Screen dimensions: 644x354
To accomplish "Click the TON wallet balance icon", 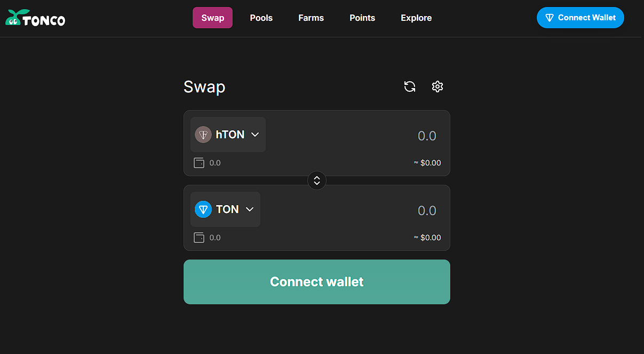I will [199, 238].
